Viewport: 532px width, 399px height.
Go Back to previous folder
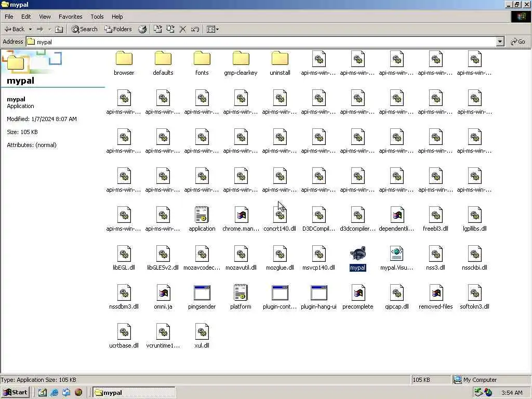[15, 29]
